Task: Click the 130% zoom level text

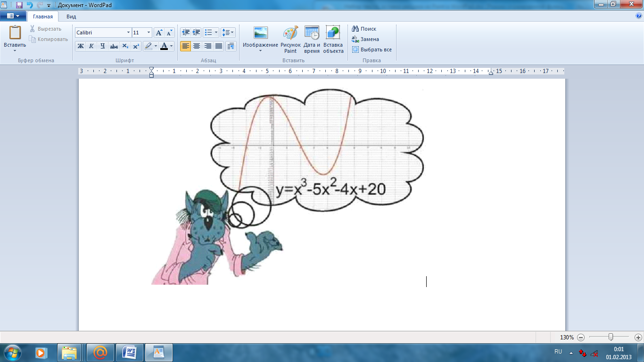Action: (567, 337)
